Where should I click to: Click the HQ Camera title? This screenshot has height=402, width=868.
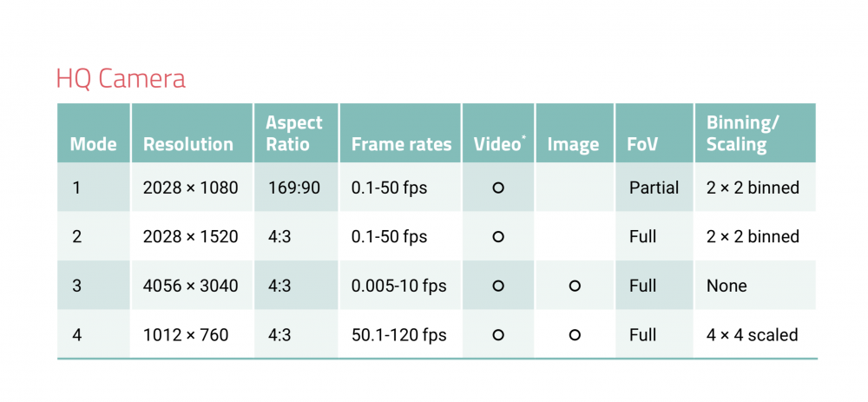pyautogui.click(x=121, y=79)
